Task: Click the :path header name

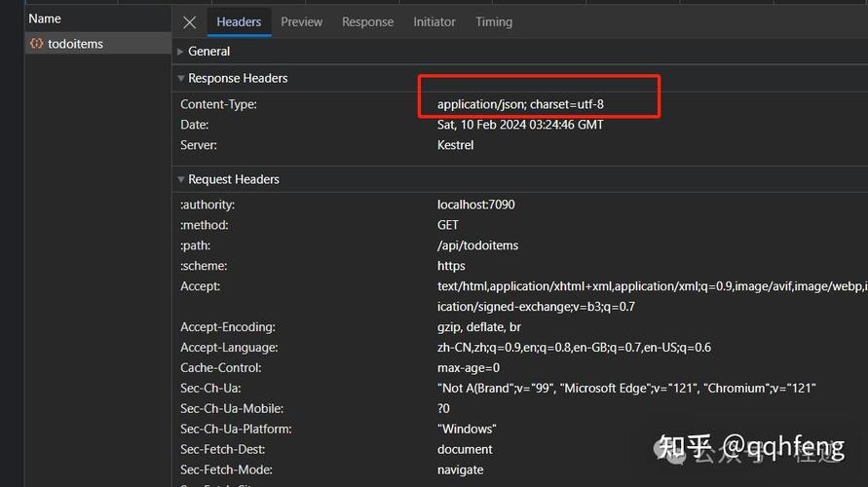Action: [x=195, y=245]
